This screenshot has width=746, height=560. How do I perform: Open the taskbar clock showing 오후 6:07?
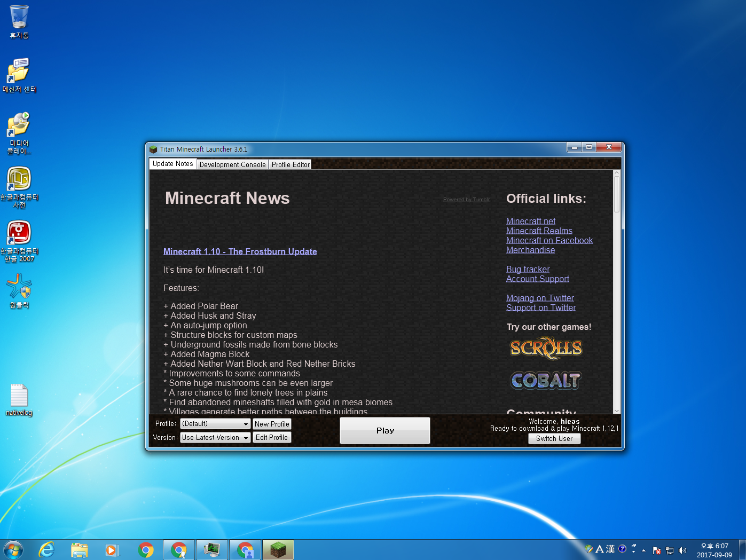(714, 550)
